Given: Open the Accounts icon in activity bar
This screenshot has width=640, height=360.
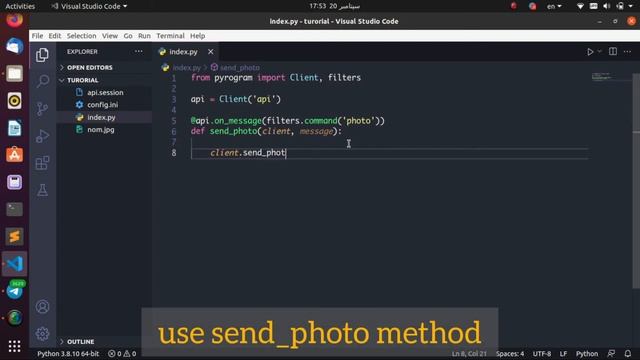Looking at the screenshot, I should (42, 307).
